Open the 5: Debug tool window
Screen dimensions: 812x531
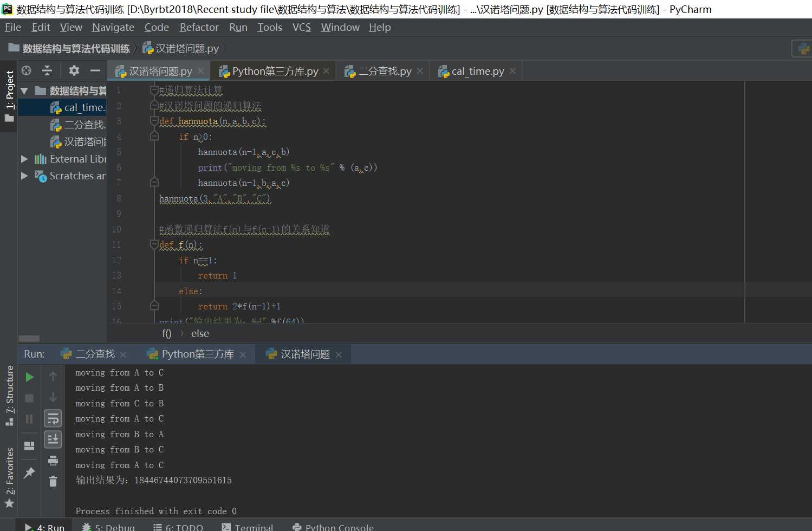pyautogui.click(x=108, y=527)
